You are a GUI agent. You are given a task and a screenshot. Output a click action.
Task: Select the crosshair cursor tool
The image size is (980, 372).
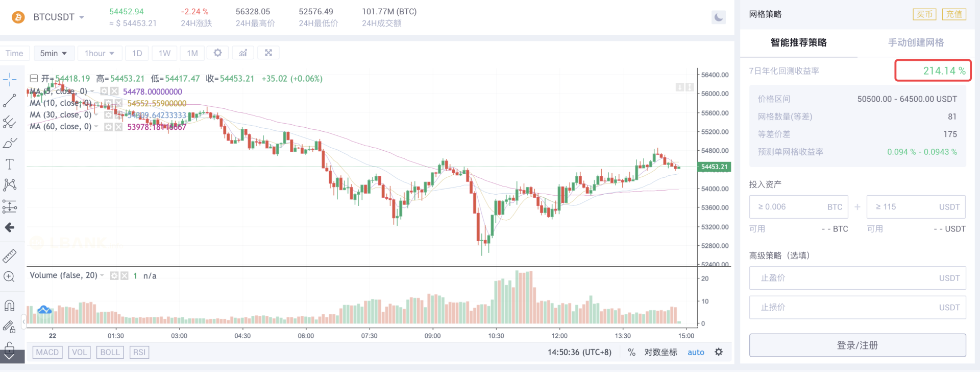click(x=10, y=79)
